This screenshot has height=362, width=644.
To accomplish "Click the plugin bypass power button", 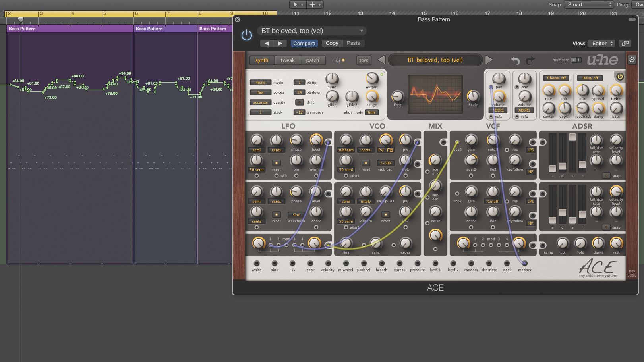I will tap(246, 35).
